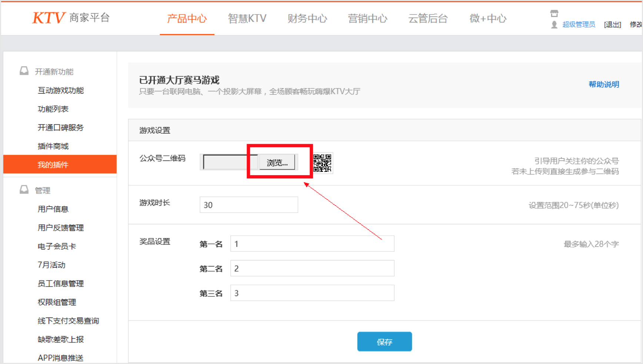This screenshot has height=364, width=643.
Task: Click the 设置范围20~75秒(单位秒) hint text
Action: click(574, 205)
